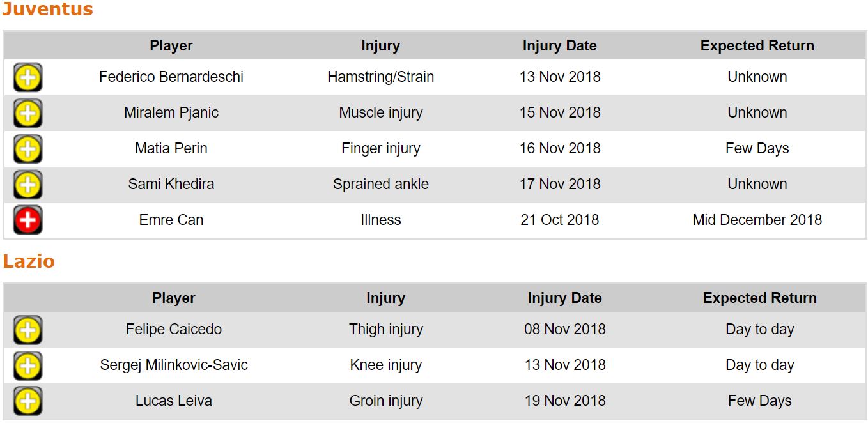Click the Hamstring/Strain injury cell

380,77
